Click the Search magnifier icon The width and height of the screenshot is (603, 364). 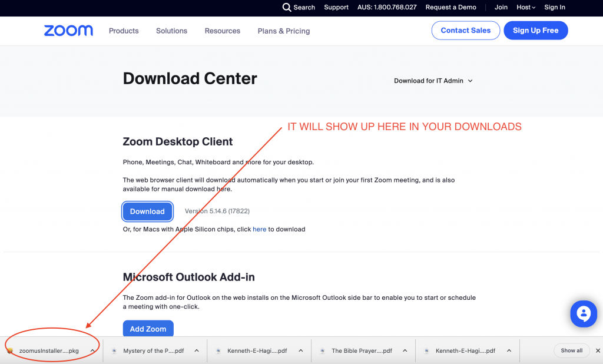[x=287, y=7]
